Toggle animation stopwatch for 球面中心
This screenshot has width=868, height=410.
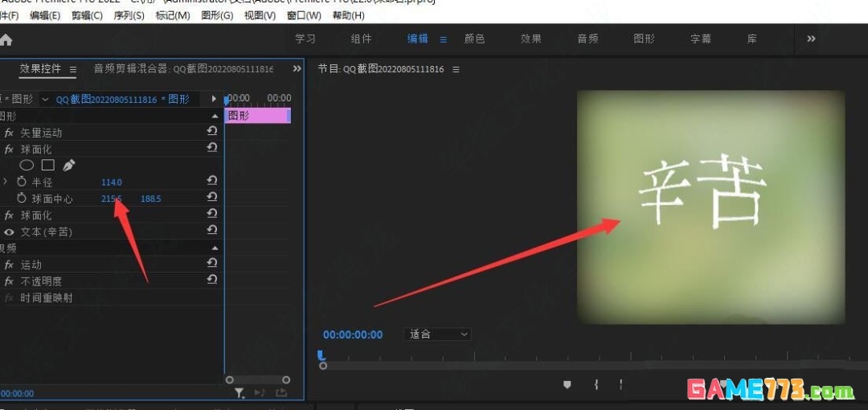22,199
